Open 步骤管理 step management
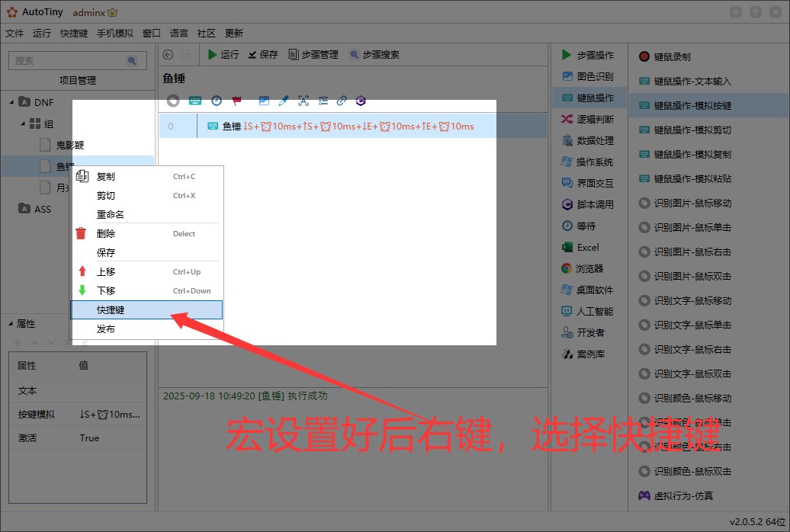 pyautogui.click(x=313, y=54)
